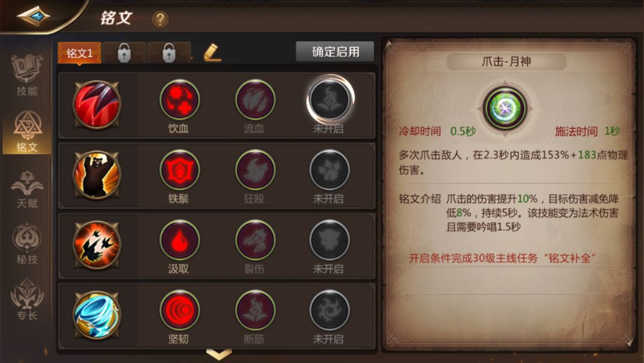This screenshot has width=644, height=363.
Task: Pick the 坚韧 spiral rune
Action: click(179, 310)
